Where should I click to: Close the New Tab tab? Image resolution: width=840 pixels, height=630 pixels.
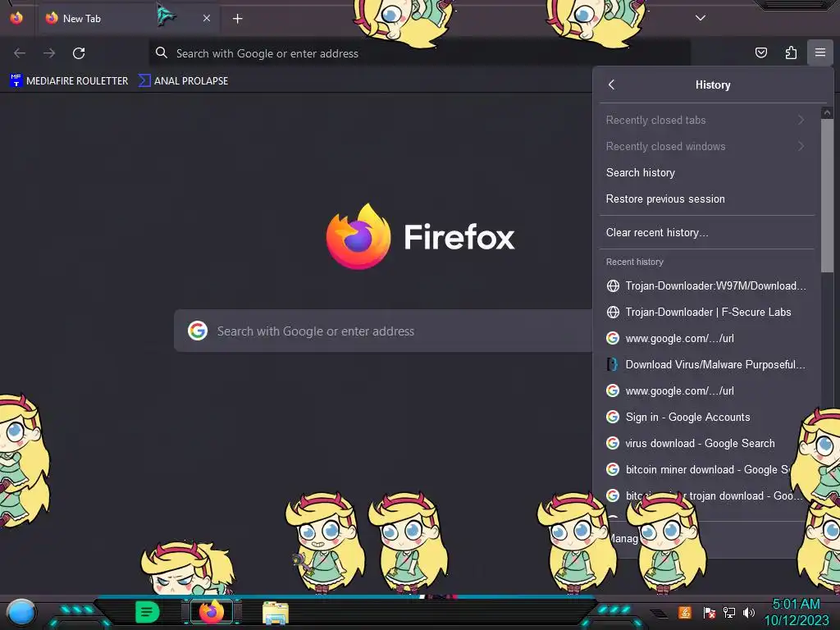tap(206, 18)
